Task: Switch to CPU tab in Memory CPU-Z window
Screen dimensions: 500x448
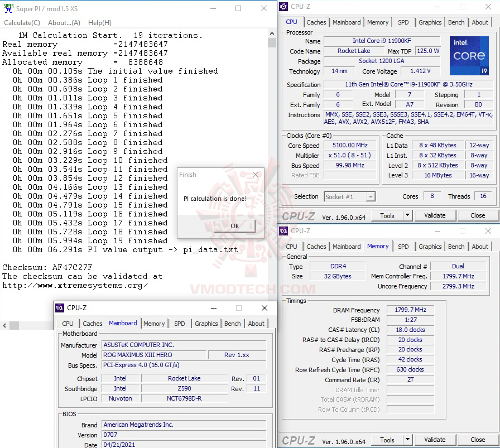Action: [x=291, y=247]
